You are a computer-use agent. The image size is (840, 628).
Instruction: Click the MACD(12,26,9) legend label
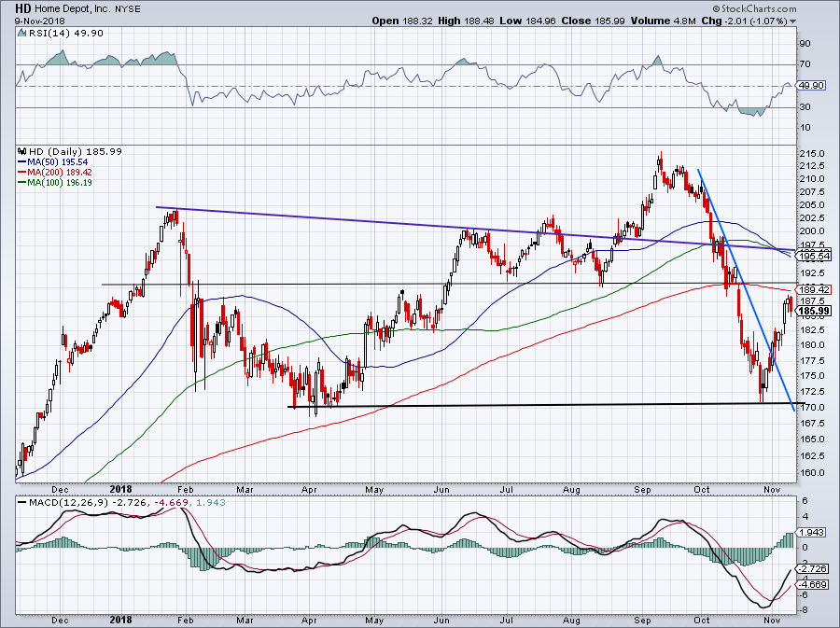[68, 503]
